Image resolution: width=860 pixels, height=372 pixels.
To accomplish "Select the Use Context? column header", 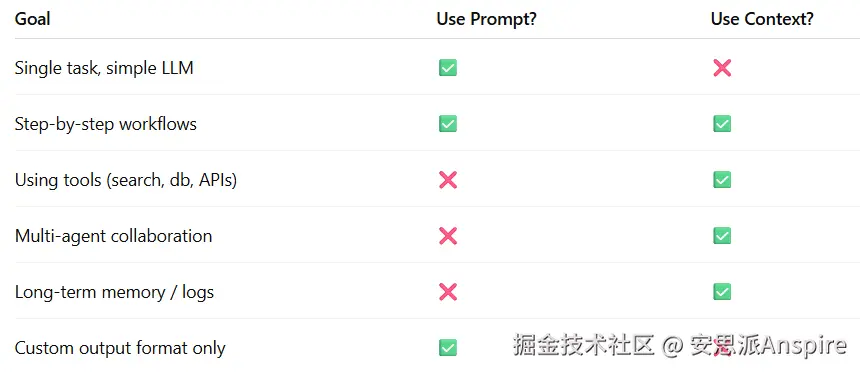I will pyautogui.click(x=762, y=19).
